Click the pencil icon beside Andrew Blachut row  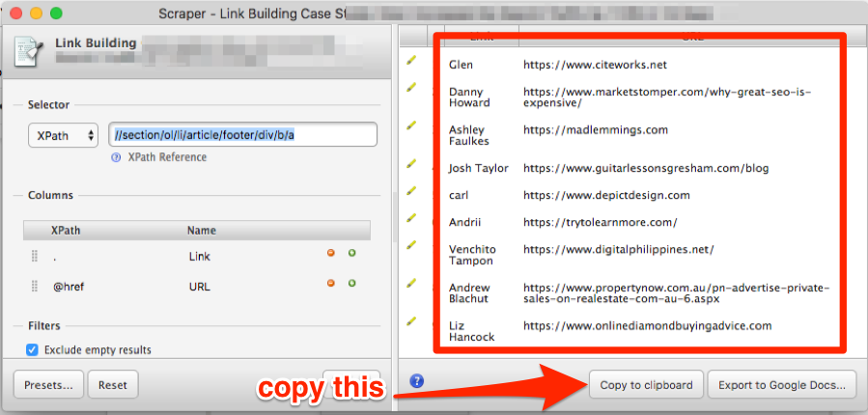[x=410, y=283]
